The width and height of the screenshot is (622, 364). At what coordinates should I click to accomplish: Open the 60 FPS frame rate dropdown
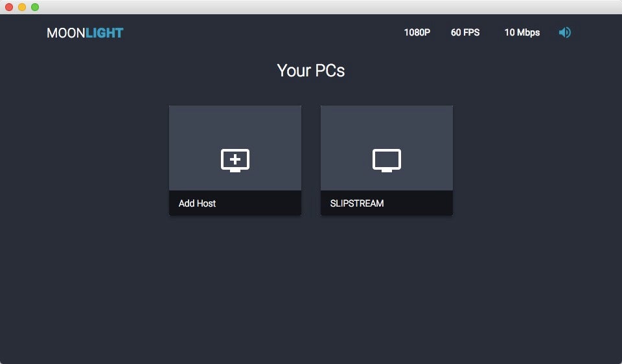pyautogui.click(x=465, y=32)
